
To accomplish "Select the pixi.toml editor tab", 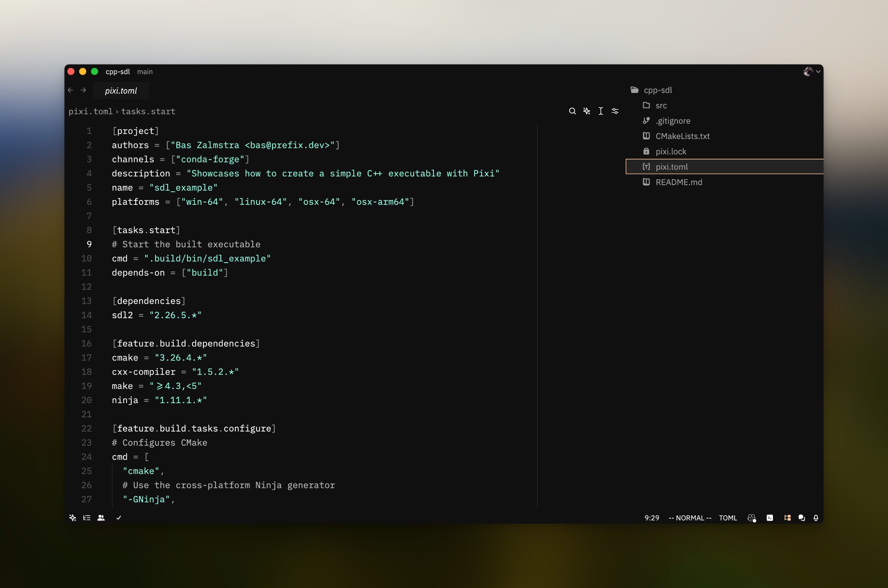I will pos(121,91).
